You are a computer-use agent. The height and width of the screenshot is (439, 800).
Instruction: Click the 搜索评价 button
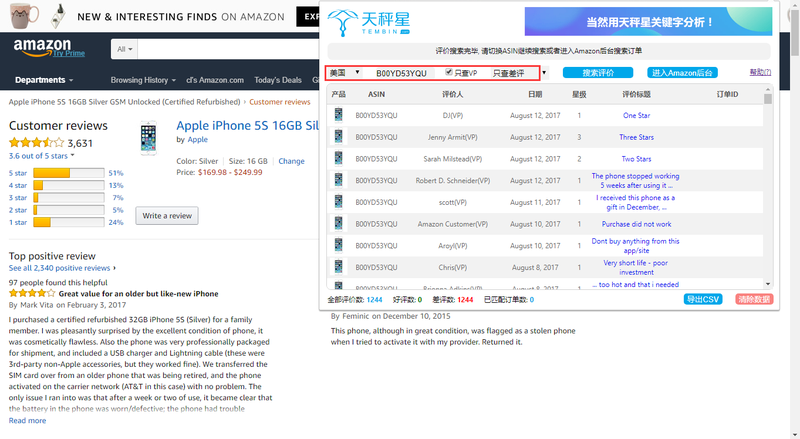coord(598,72)
